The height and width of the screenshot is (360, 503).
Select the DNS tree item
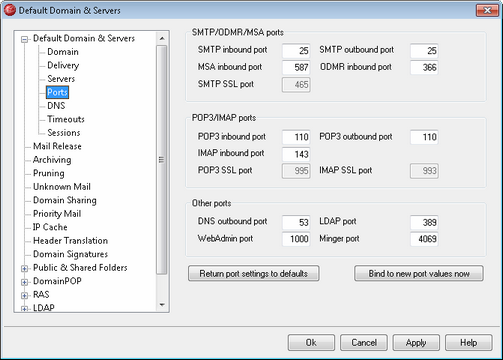click(x=56, y=106)
